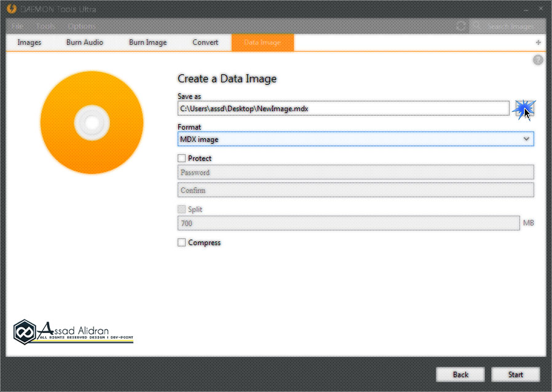Viewport: 552px width, 392px height.
Task: Add a new tab with the plus icon
Action: (x=538, y=42)
